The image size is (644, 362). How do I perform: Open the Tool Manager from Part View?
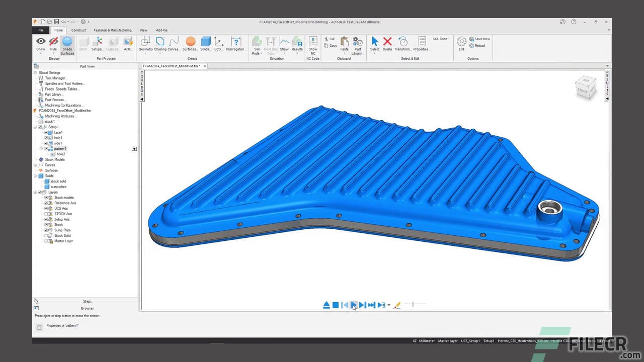tap(56, 78)
